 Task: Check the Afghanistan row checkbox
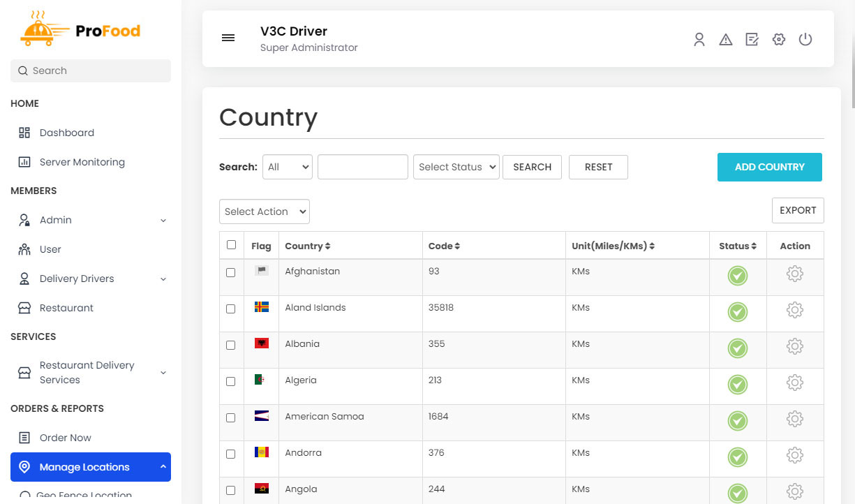tap(231, 272)
